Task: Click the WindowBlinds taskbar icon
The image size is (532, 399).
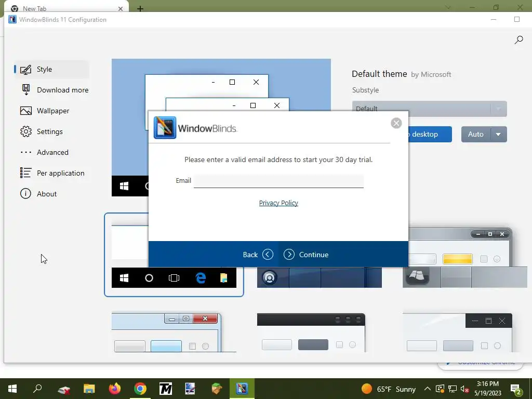Action: tap(242, 389)
